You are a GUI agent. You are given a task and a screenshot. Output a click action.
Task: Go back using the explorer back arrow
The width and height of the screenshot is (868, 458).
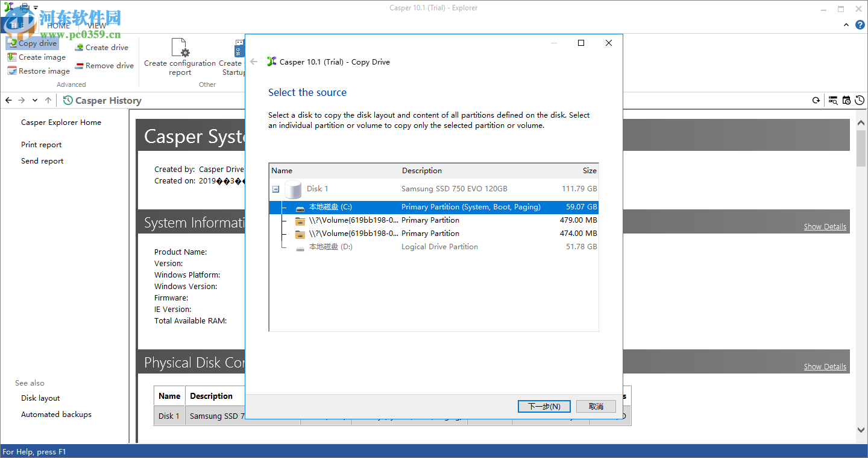[x=8, y=100]
